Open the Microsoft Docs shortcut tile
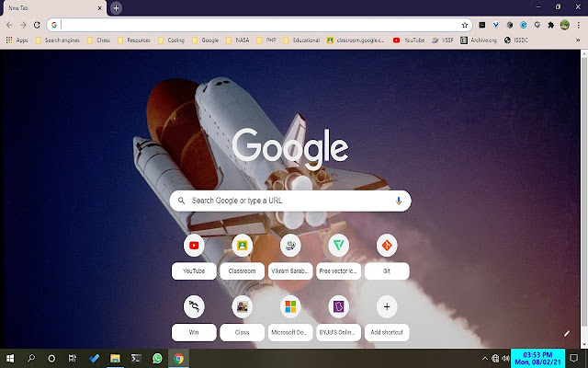Viewport: 588px width, 368px height. coord(290,318)
